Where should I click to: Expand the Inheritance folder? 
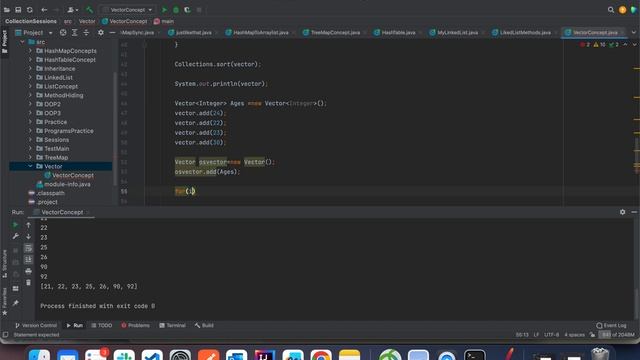[x=30, y=69]
